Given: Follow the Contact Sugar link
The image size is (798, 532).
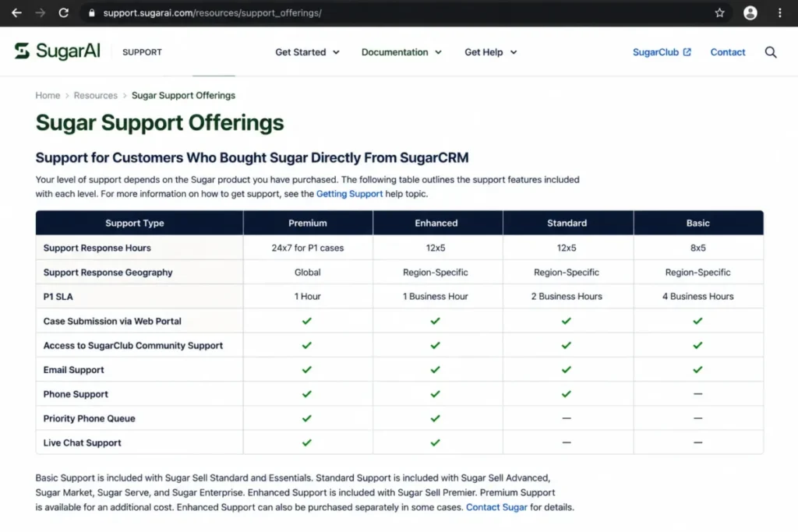Looking at the screenshot, I should tap(496, 507).
